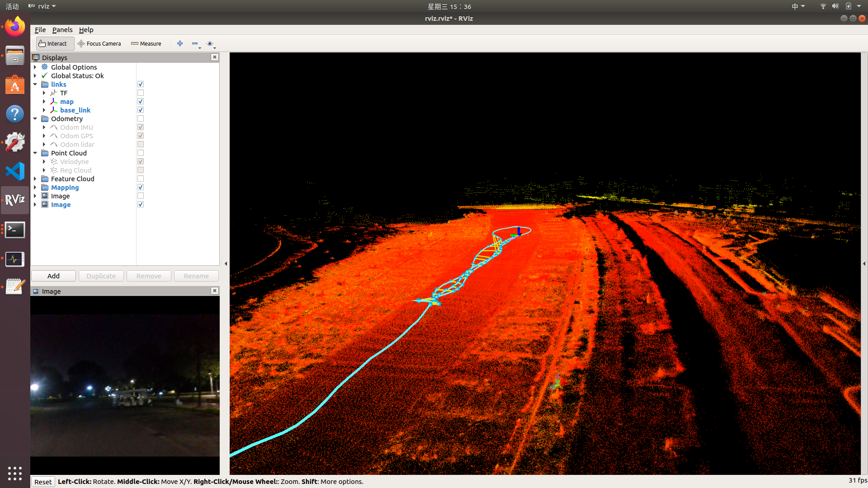Open the Panels menu

click(x=62, y=30)
